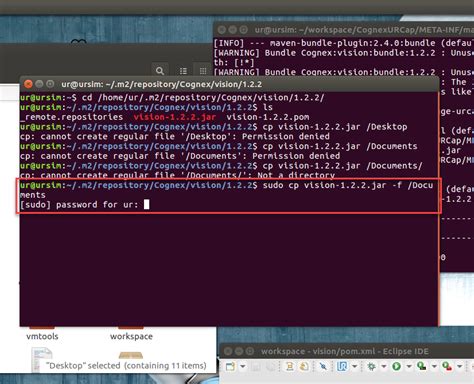Minimize the background CognexURCap terminal

click(x=233, y=30)
